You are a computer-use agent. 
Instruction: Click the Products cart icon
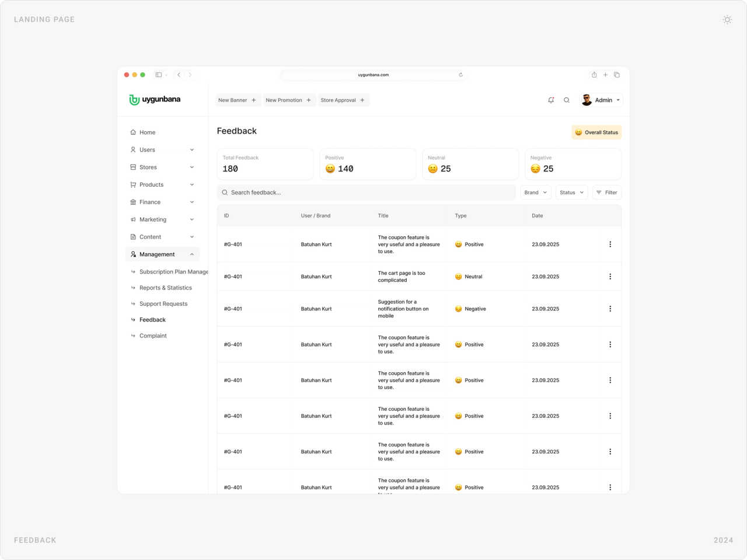coord(133,185)
